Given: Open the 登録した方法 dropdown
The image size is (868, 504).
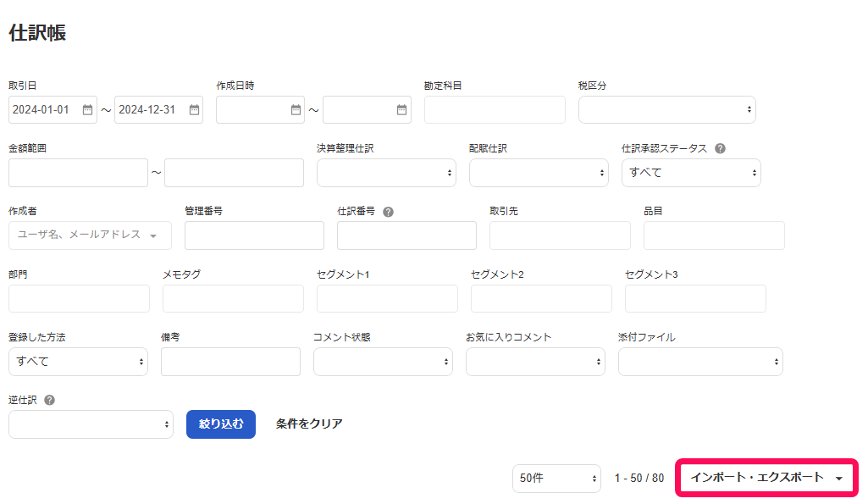Looking at the screenshot, I should (78, 362).
